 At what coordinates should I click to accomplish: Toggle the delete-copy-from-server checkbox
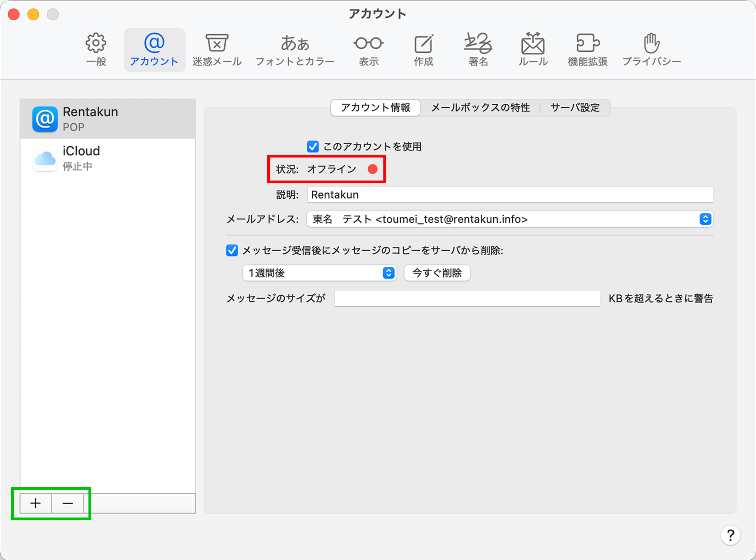point(232,251)
